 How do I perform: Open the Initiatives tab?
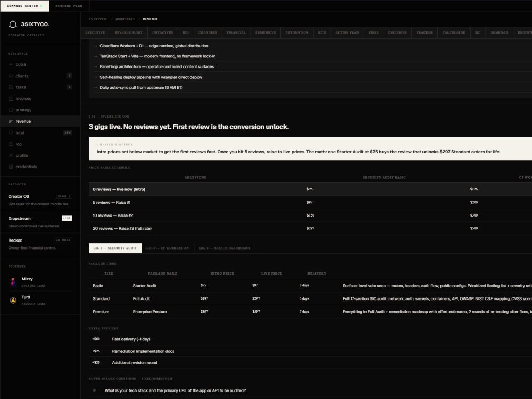pyautogui.click(x=162, y=32)
